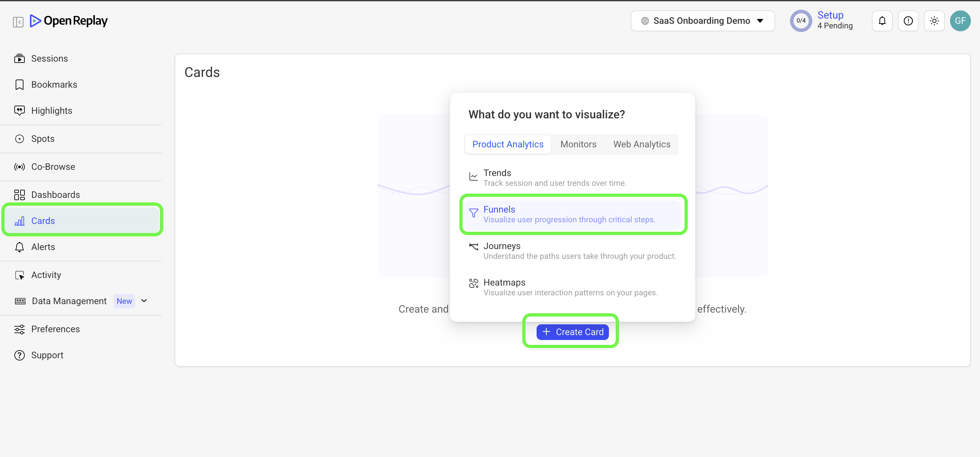Screen dimensions: 980x457
Task: Select the Journeys card type
Action: (572, 251)
